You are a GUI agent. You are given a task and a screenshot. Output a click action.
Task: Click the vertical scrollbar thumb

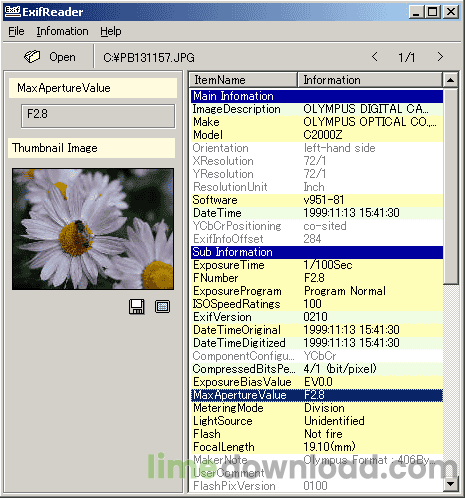point(450,186)
